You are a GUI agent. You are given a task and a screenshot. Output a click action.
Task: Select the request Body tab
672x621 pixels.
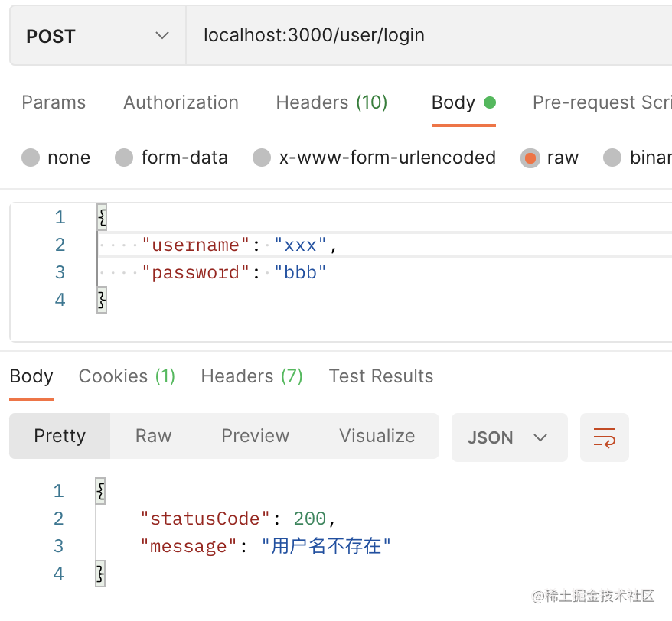point(454,102)
